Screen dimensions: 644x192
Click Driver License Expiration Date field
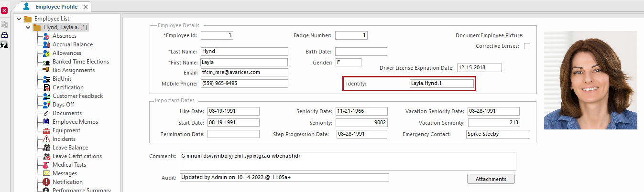pos(480,68)
